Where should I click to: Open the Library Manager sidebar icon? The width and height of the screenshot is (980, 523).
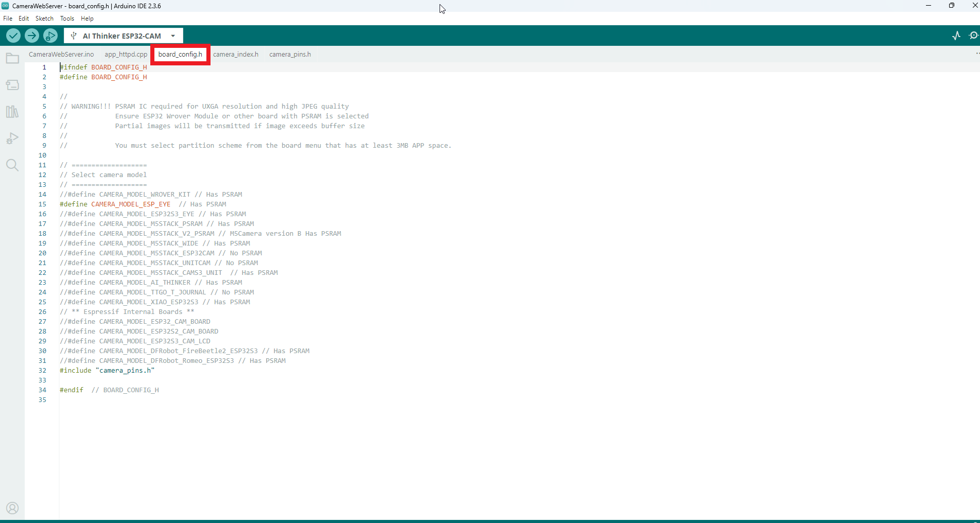point(12,112)
